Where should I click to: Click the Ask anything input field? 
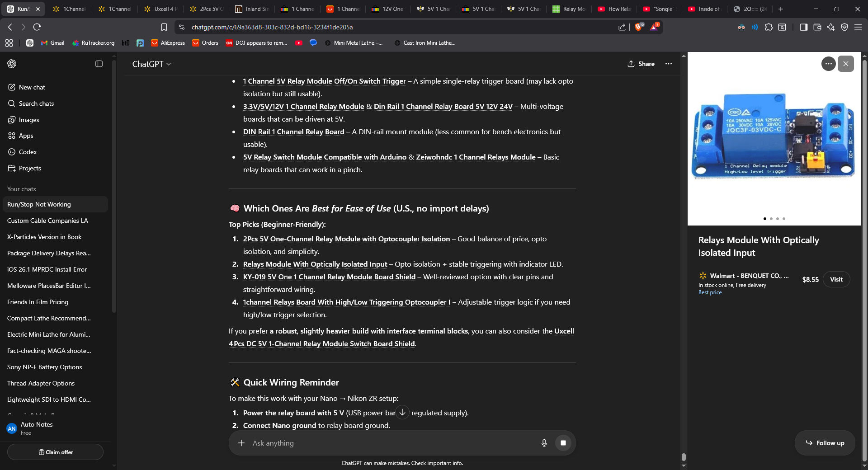389,443
